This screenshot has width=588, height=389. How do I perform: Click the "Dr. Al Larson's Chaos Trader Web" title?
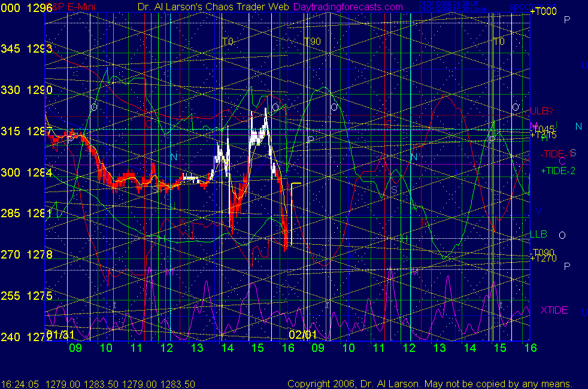point(213,7)
